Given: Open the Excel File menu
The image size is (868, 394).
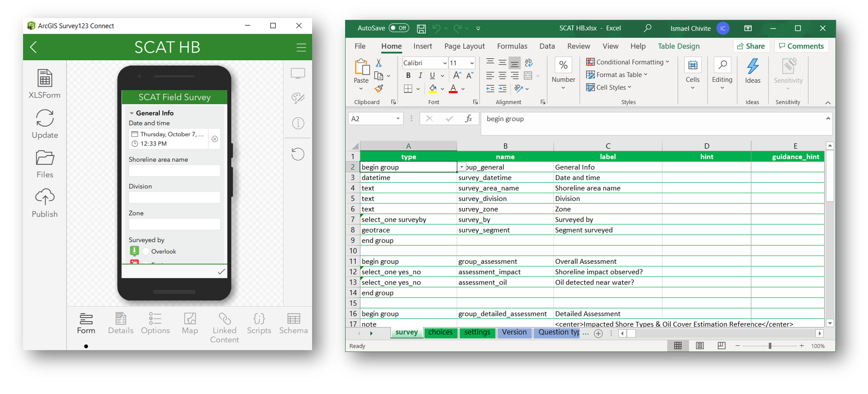Looking at the screenshot, I should [360, 46].
